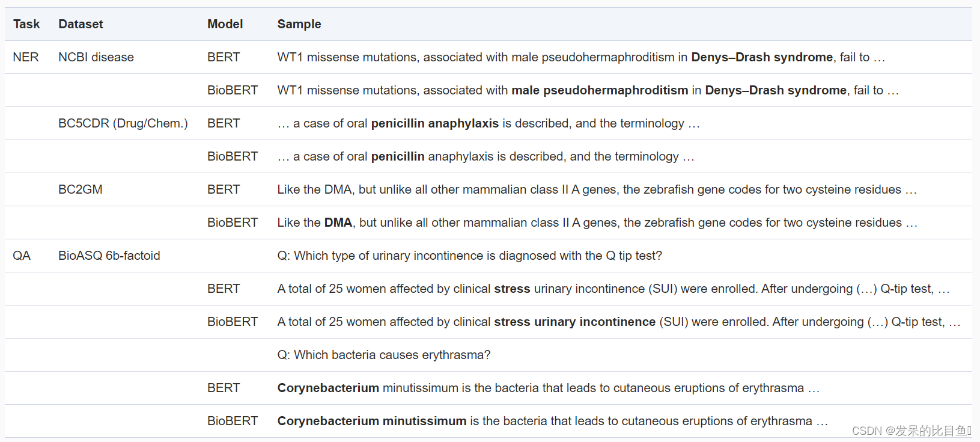Select the NCBI disease dataset cell
This screenshot has height=442, width=980.
tap(96, 57)
